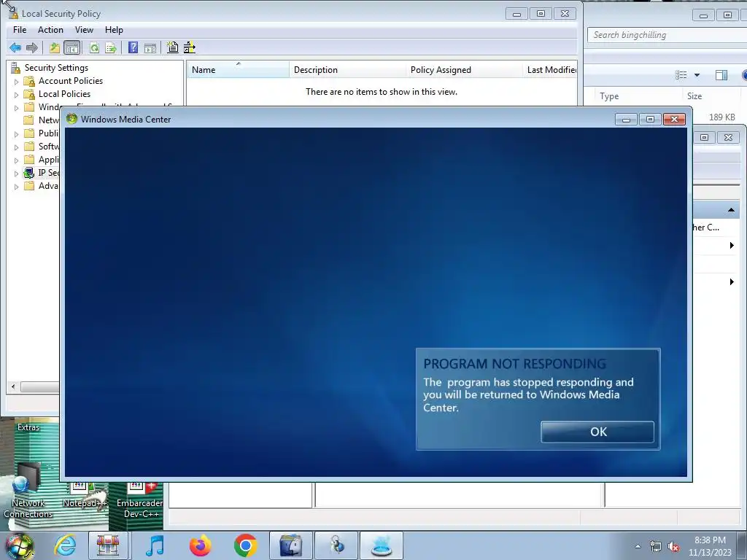Click the muted volume tray icon
Screen dimensions: 747x560
click(673, 547)
